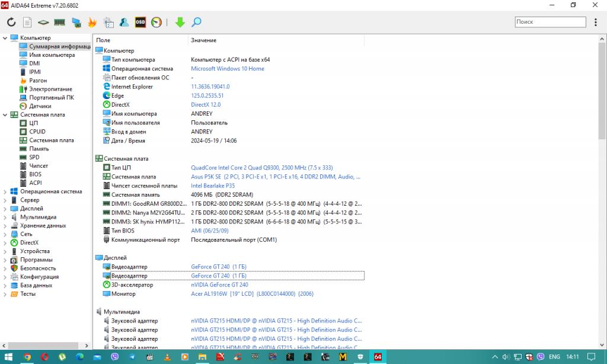Click the memory benchmark RAM icon
The height and width of the screenshot is (364, 607).
click(x=59, y=23)
